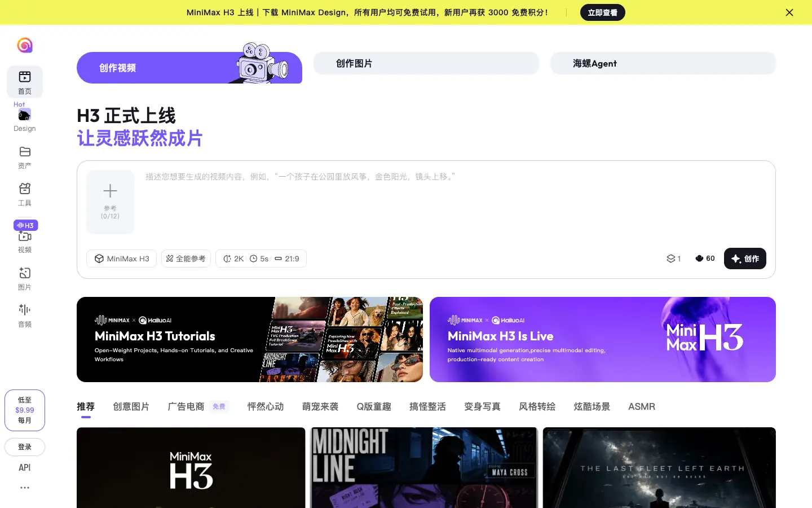Viewport: 812px width, 508px height.
Task: Open the 5s duration setting
Action: click(259, 259)
